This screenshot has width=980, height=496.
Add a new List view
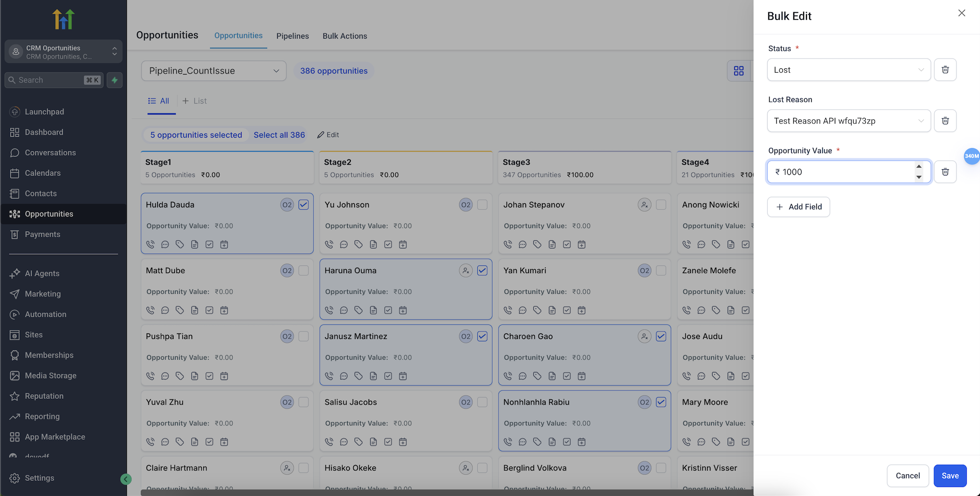194,101
